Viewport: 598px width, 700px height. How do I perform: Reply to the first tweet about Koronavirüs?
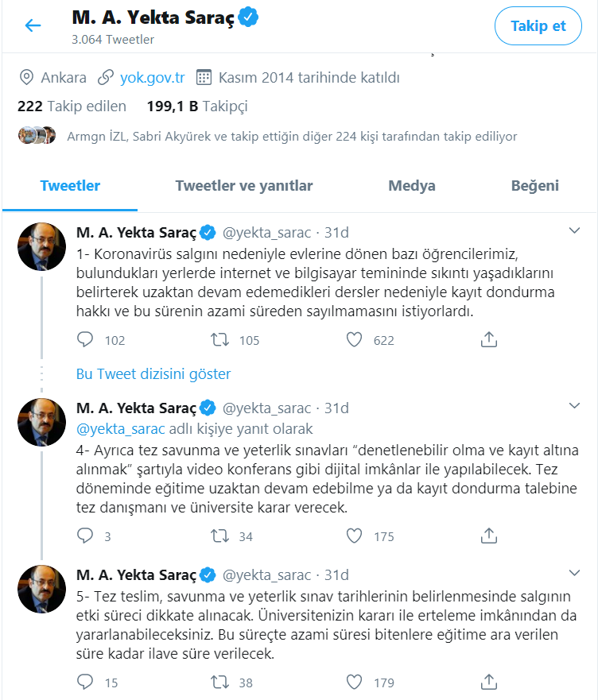click(x=86, y=340)
